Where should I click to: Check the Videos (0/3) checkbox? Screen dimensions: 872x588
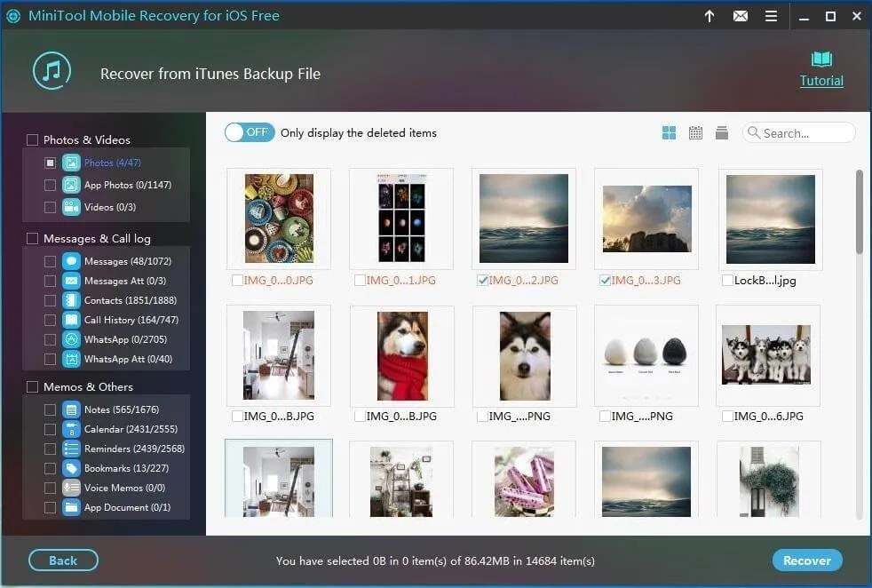coord(50,207)
